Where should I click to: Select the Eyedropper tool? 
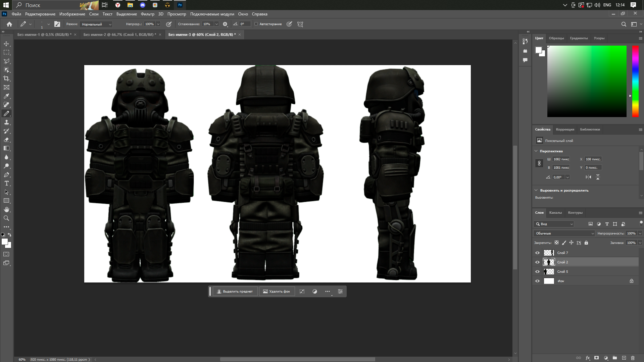pos(6,96)
